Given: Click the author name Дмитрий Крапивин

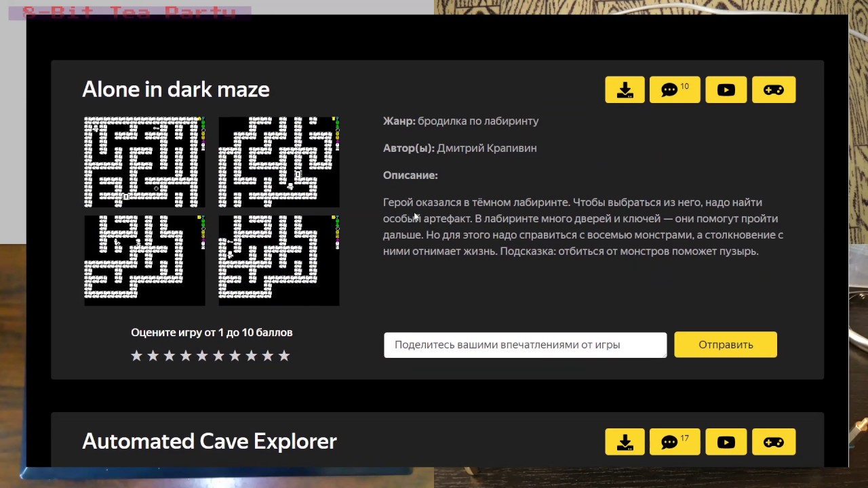Looking at the screenshot, I should coord(487,148).
